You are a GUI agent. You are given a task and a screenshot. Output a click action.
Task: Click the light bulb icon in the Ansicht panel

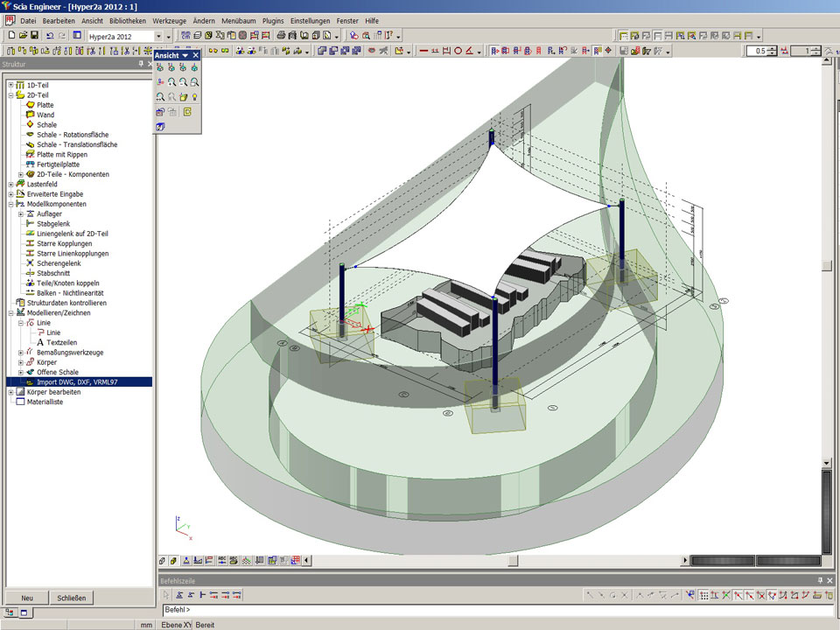(195, 97)
